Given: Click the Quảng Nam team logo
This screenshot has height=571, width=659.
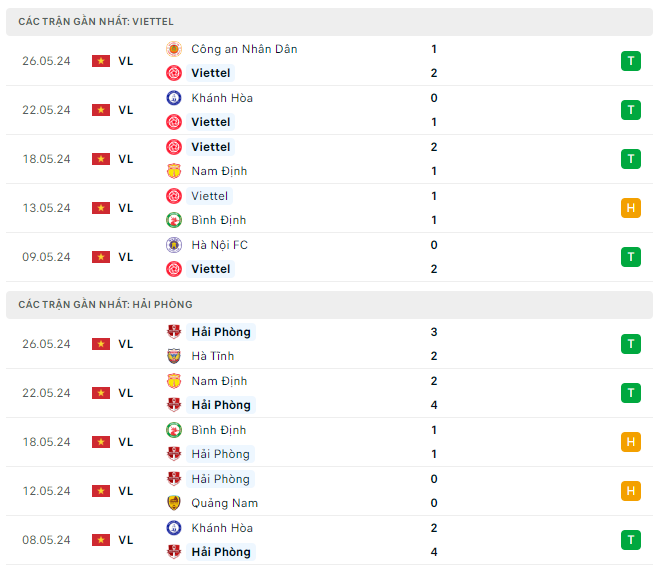Looking at the screenshot, I should (x=173, y=503).
